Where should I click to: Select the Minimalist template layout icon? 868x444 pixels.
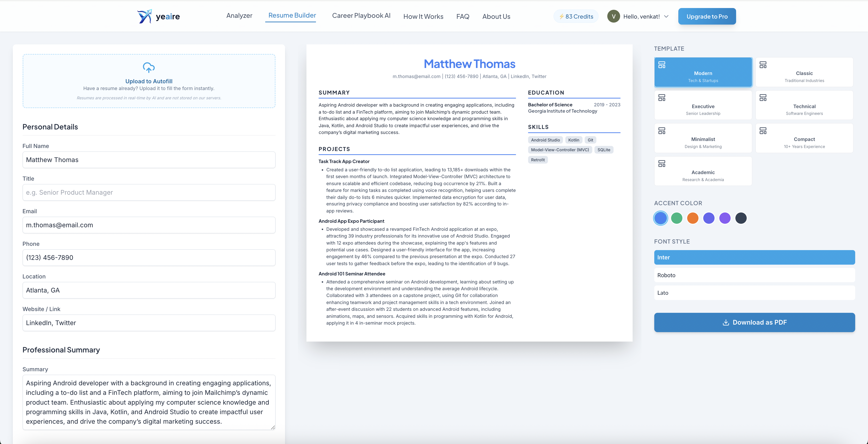pyautogui.click(x=662, y=131)
